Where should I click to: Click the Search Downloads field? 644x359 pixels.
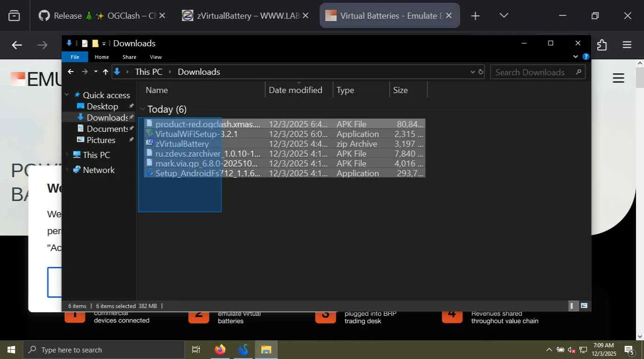(x=537, y=72)
